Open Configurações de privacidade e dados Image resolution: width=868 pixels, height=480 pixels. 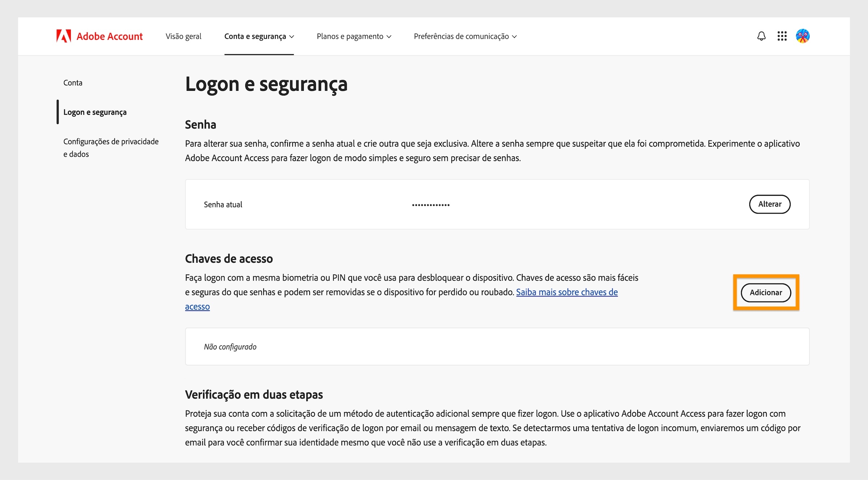pyautogui.click(x=111, y=147)
